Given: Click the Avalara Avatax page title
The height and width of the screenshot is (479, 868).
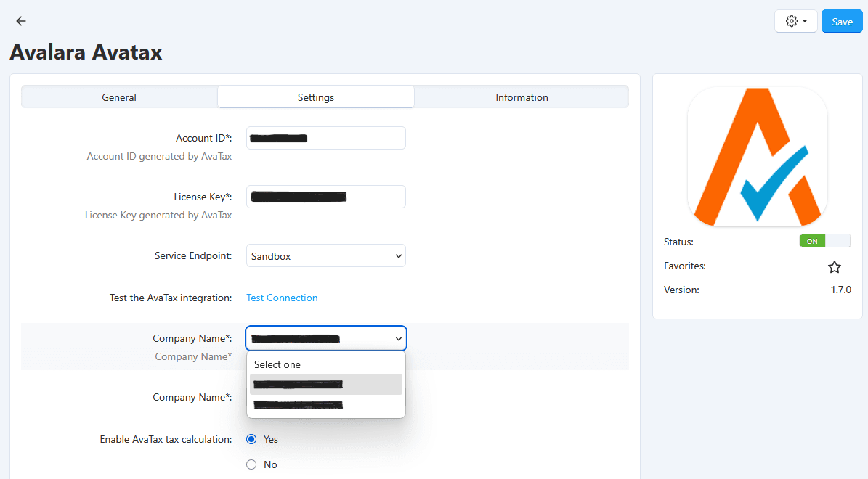Looking at the screenshot, I should click(x=86, y=52).
